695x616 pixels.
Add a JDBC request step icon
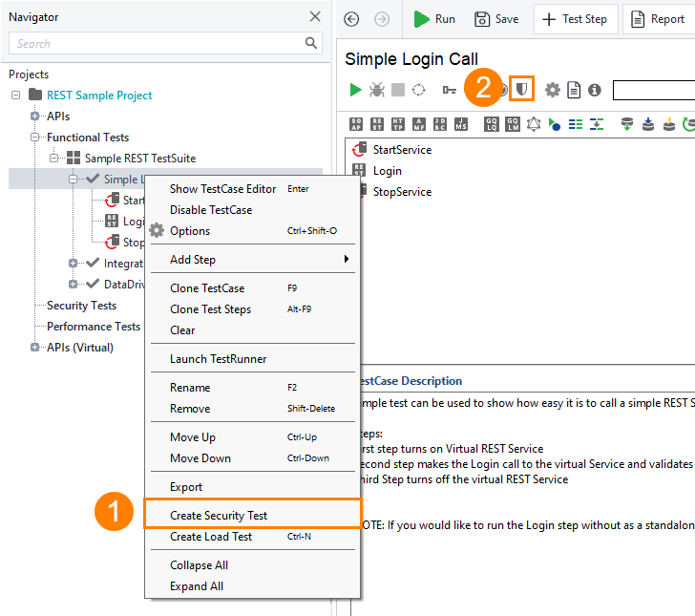pos(440,124)
